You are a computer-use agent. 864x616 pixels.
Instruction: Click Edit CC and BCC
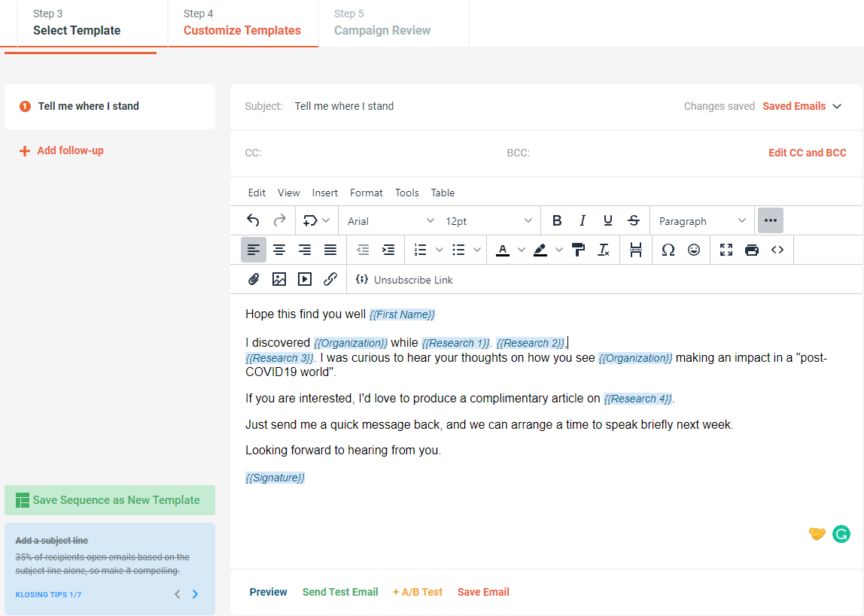[807, 152]
